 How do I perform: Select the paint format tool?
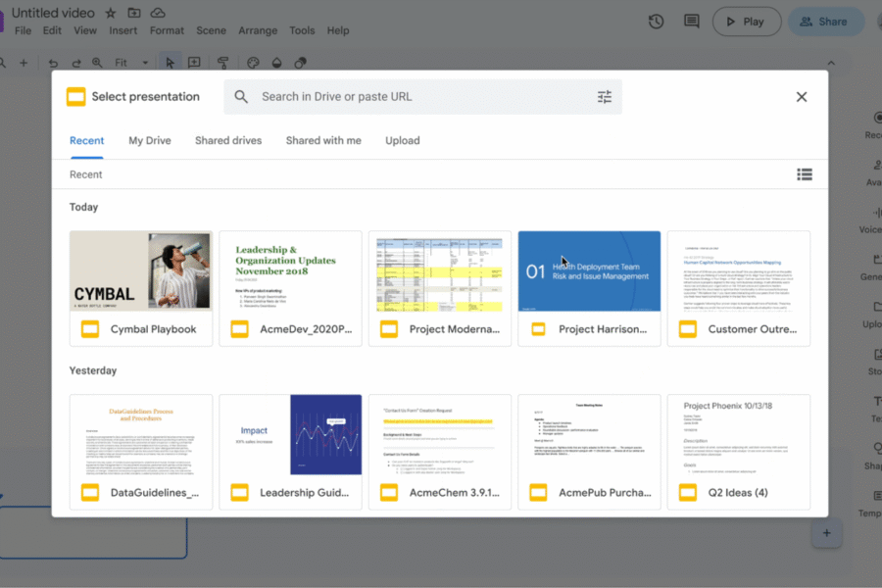pyautogui.click(x=223, y=62)
